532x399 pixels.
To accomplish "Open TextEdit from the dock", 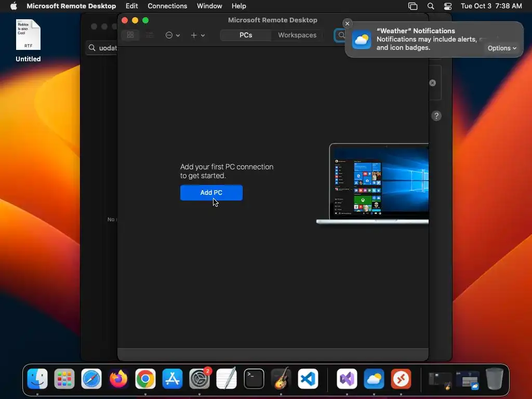I will tap(227, 379).
